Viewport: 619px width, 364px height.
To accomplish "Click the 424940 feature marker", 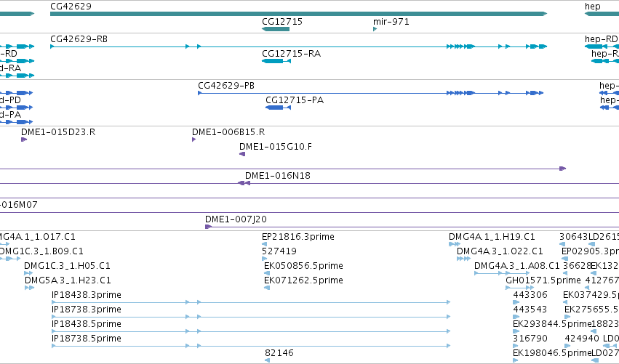I will (567, 345).
